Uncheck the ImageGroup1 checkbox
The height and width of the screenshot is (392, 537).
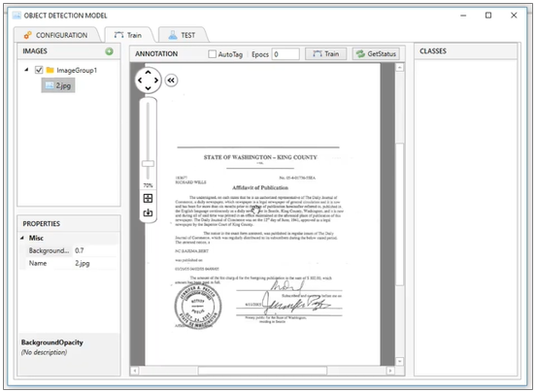click(39, 70)
